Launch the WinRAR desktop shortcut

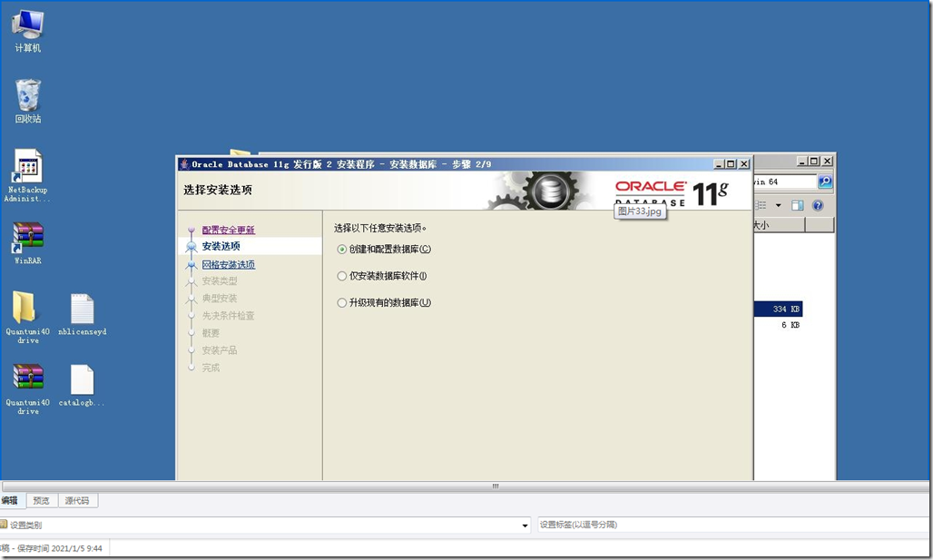(27, 242)
